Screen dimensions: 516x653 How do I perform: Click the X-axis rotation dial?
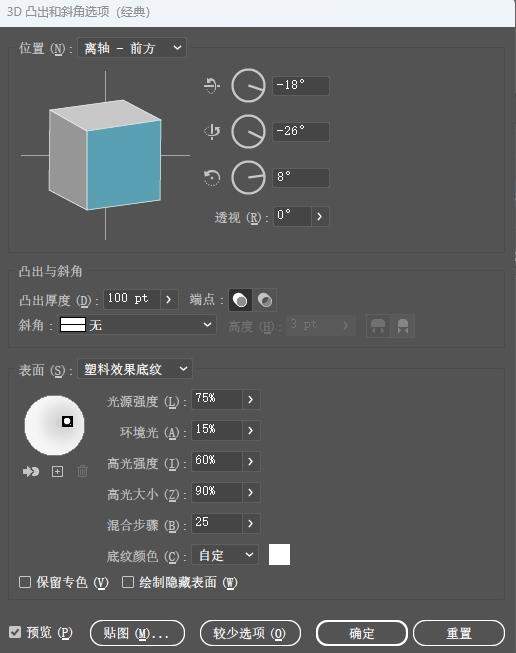[x=248, y=86]
